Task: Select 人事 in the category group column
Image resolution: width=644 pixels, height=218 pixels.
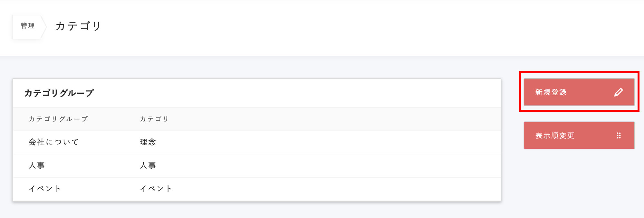Action: point(37,166)
